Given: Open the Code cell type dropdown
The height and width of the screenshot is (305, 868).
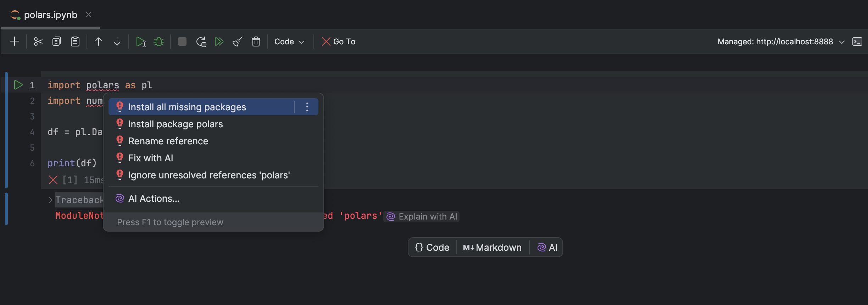Looking at the screenshot, I should point(289,41).
